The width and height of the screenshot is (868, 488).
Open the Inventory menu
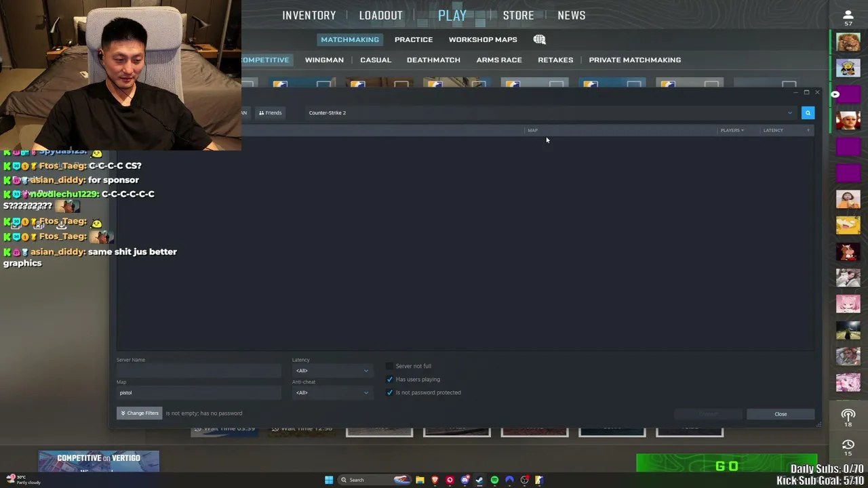point(309,15)
